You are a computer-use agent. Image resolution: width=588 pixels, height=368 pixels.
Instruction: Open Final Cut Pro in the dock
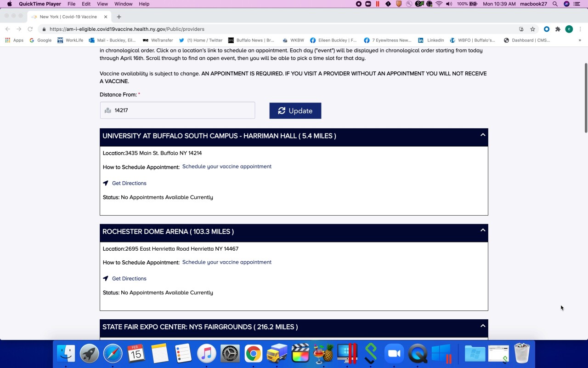pos(300,354)
